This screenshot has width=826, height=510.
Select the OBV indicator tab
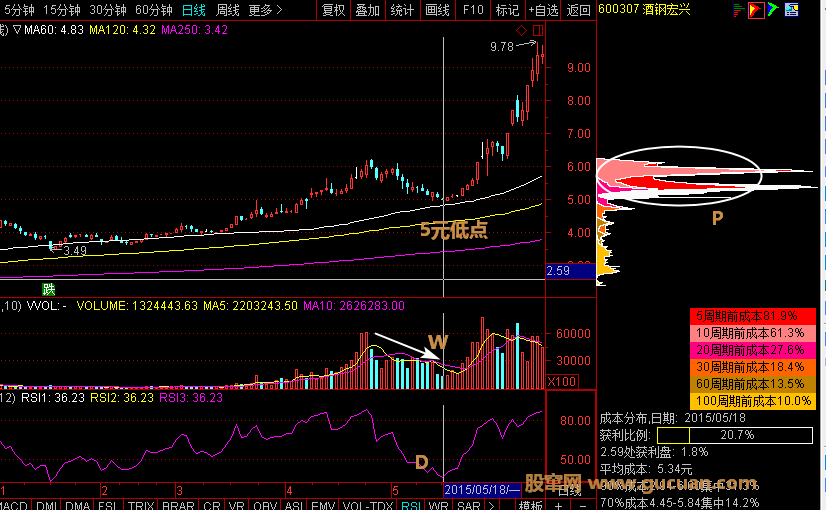[266, 505]
